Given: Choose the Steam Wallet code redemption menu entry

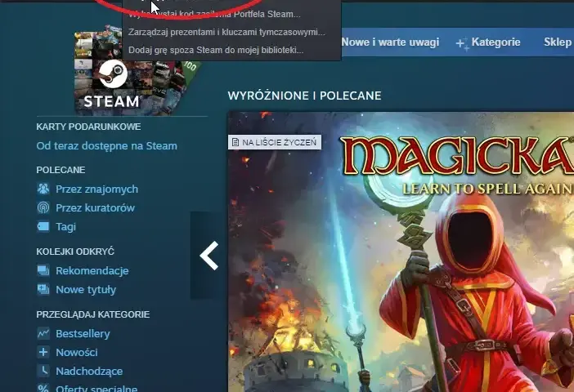Looking at the screenshot, I should tap(214, 14).
